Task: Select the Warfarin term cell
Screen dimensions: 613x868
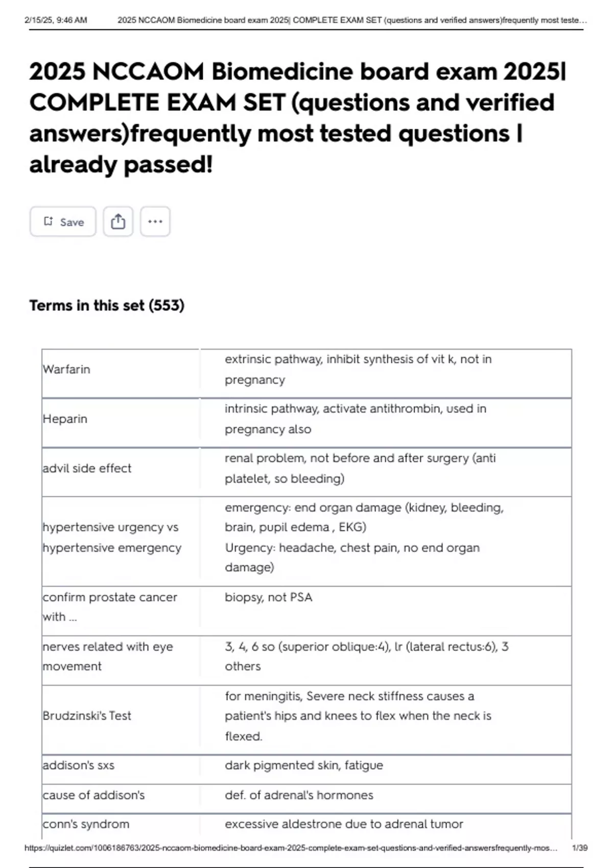Action: (66, 369)
